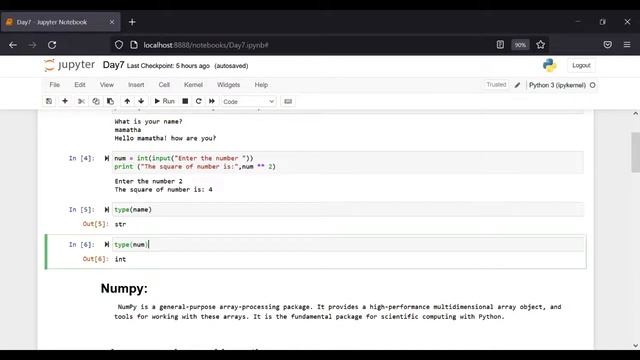Click the pencil edit mode icon
Viewport: 640px width, 360px height.
(518, 85)
